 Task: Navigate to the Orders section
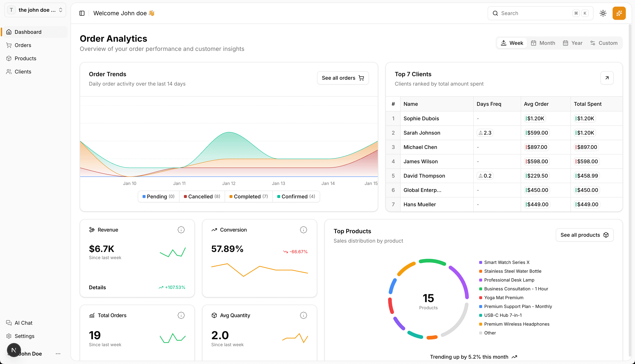(x=23, y=45)
